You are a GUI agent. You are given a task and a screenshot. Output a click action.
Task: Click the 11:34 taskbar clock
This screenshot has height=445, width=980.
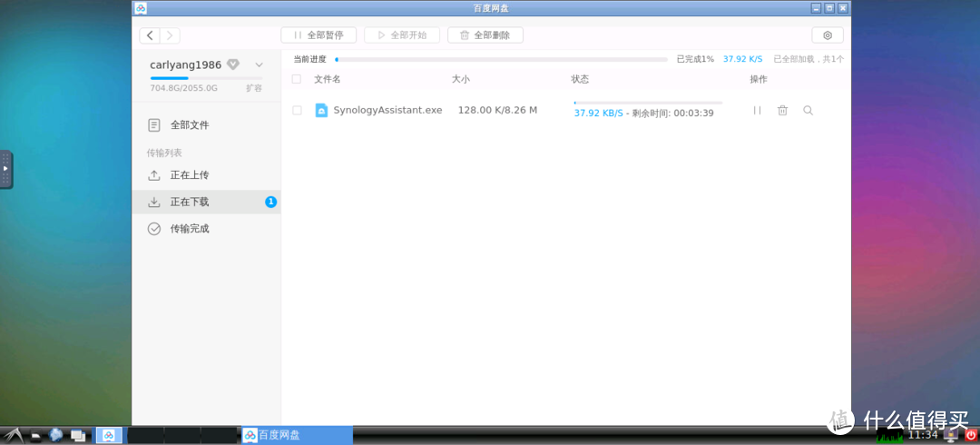click(923, 435)
